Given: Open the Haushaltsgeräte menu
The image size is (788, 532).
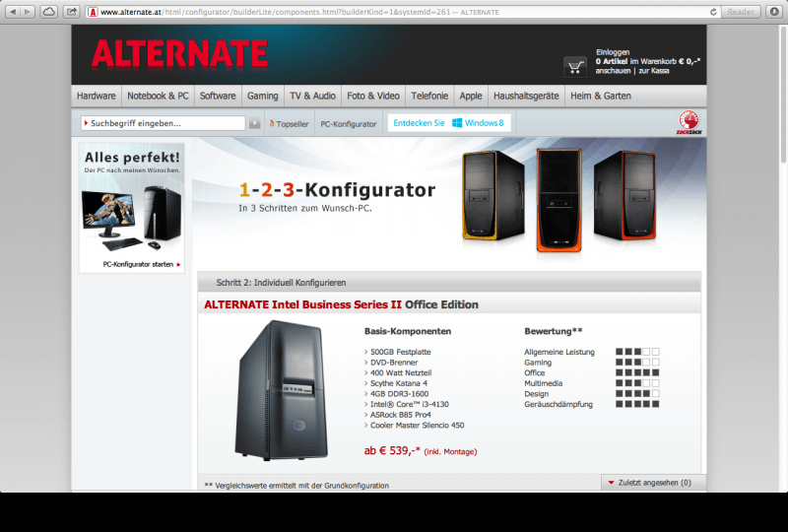Looking at the screenshot, I should (x=526, y=96).
